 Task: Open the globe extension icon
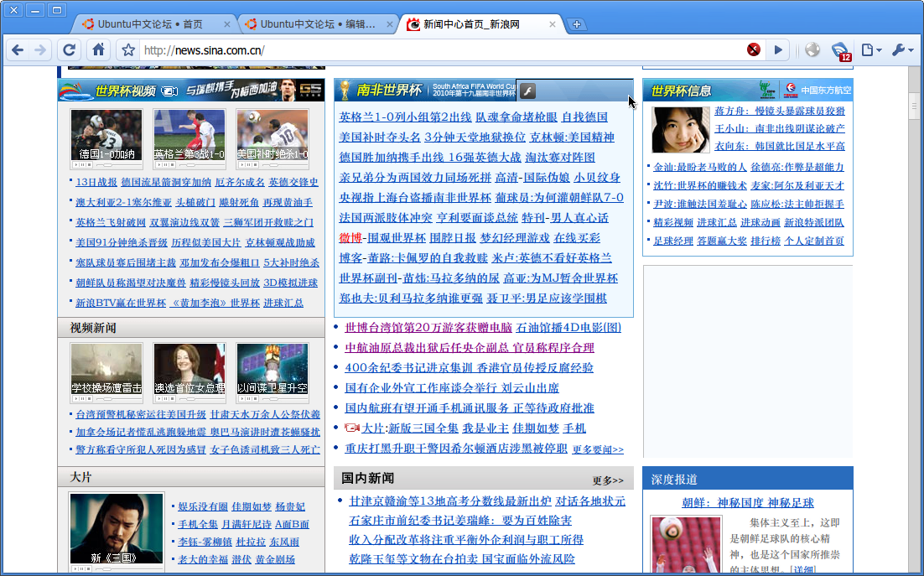point(812,50)
